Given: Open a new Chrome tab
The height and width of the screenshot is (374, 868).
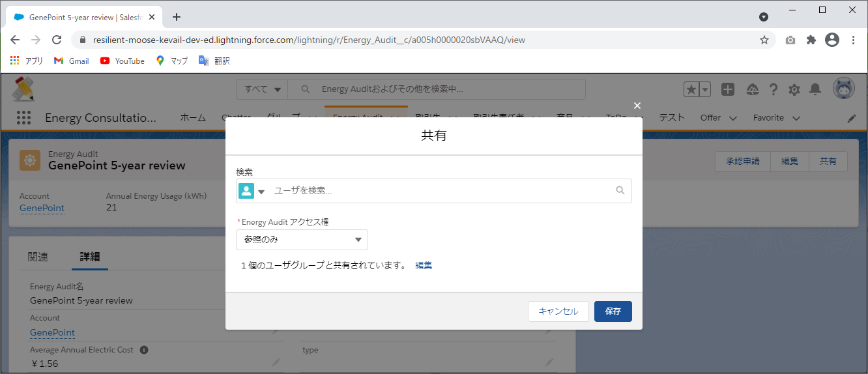Looking at the screenshot, I should pyautogui.click(x=177, y=17).
